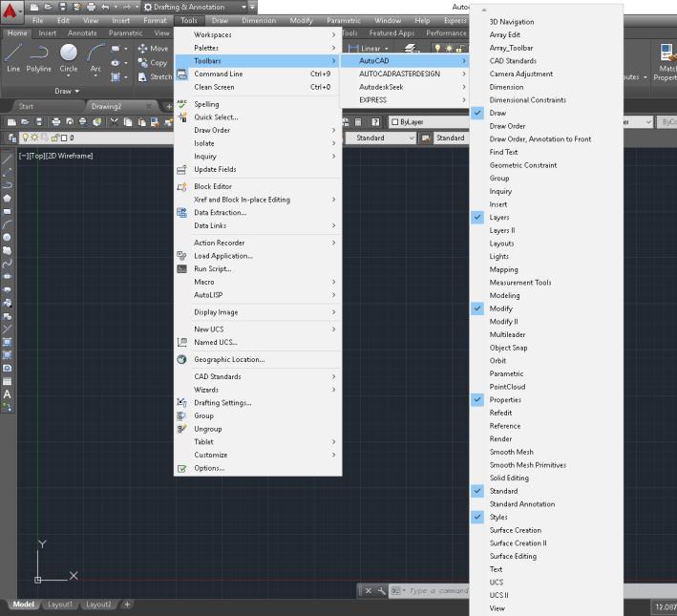This screenshot has width=677, height=616.
Task: Click the Undo arrow in quick access toolbar
Action: 105,7
